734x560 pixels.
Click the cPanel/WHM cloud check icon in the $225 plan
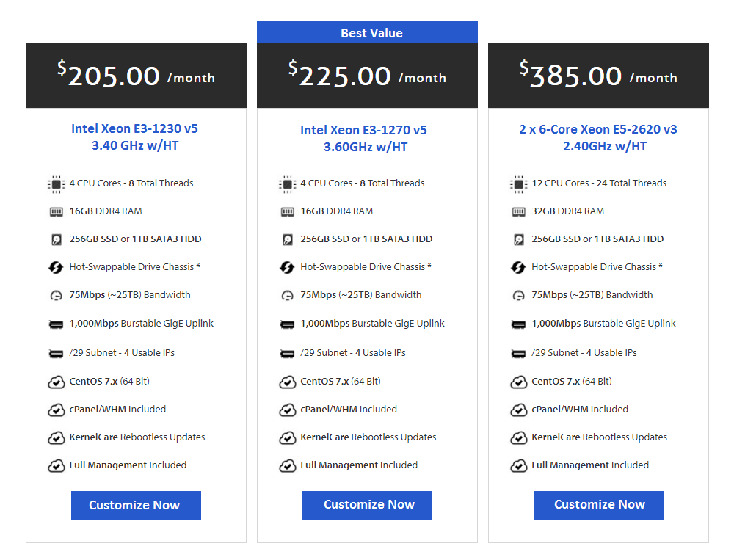288,410
